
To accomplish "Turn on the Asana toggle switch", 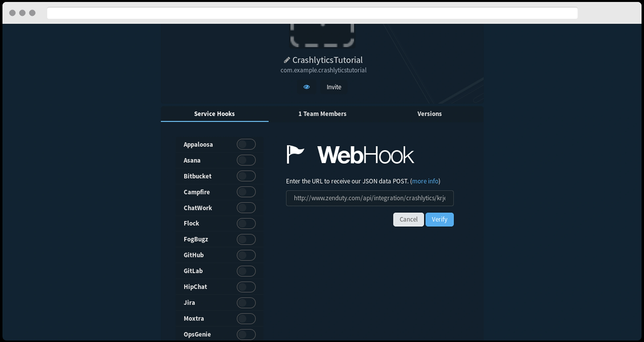I will point(246,160).
